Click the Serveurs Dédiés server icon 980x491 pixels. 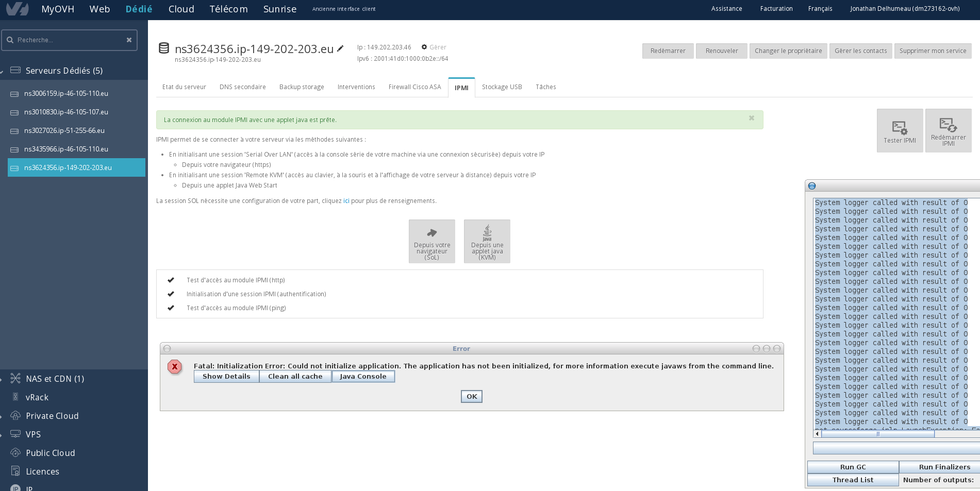(x=15, y=70)
